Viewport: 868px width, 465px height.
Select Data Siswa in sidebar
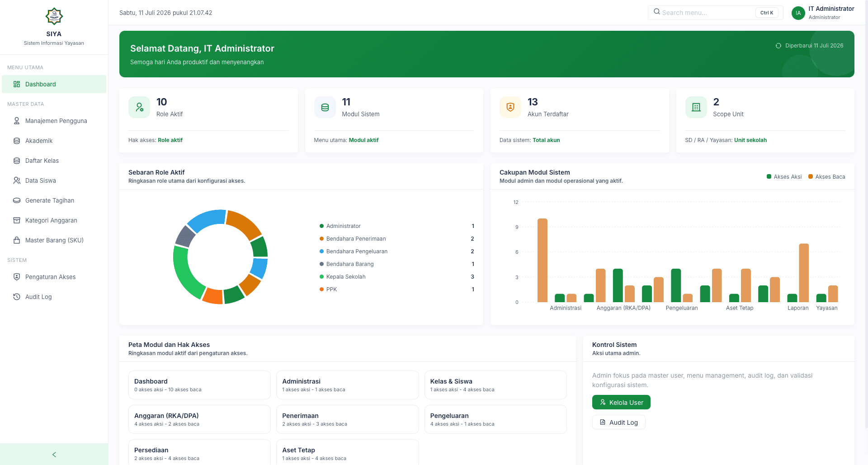pos(54,180)
